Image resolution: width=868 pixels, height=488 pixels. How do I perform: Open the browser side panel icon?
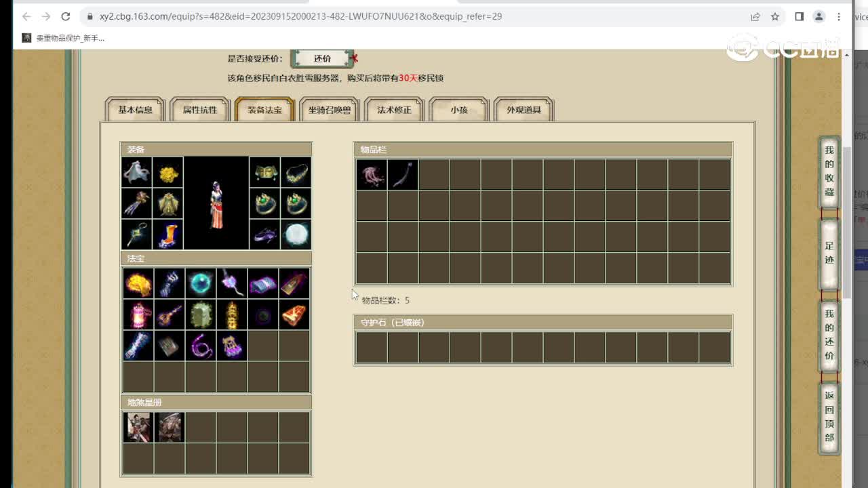pyautogui.click(x=800, y=16)
